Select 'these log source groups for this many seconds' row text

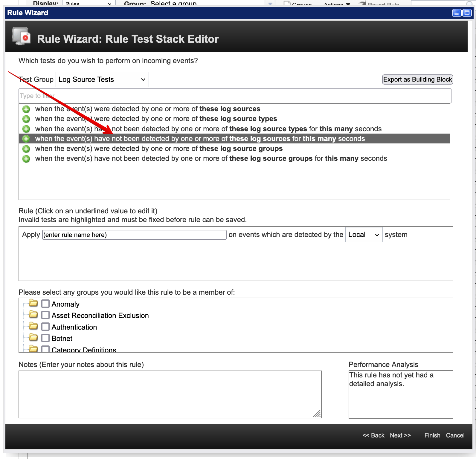coord(211,158)
